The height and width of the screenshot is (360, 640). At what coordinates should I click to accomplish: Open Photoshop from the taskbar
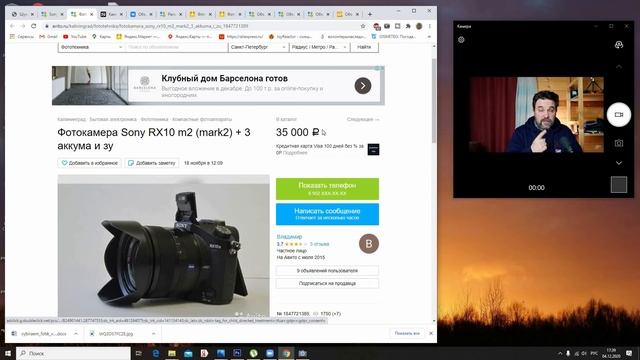point(237,353)
